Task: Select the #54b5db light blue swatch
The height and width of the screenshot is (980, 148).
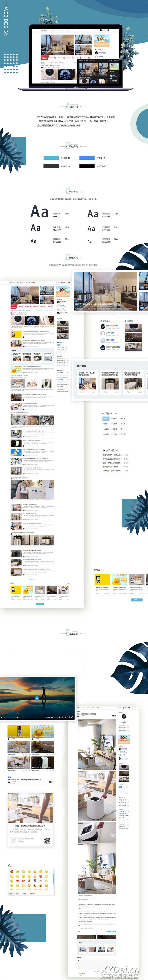Action: 51,157
